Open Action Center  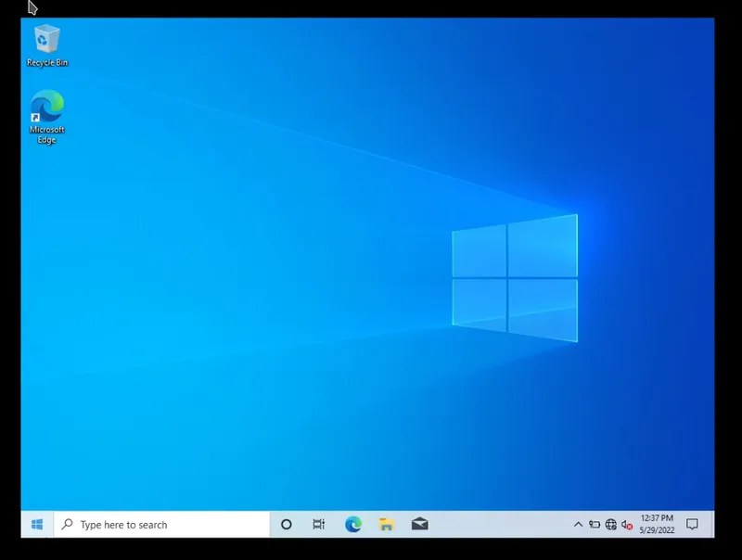[x=694, y=524]
